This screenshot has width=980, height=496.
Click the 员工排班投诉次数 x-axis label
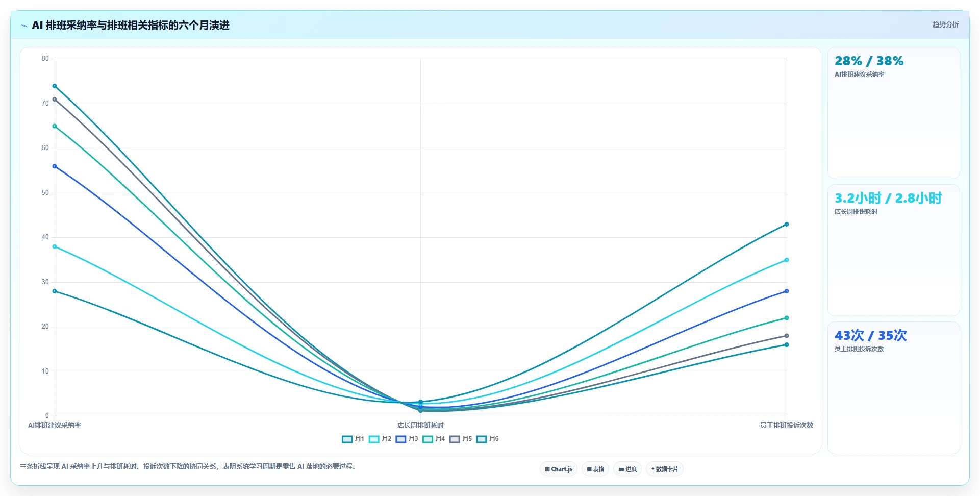pos(787,425)
